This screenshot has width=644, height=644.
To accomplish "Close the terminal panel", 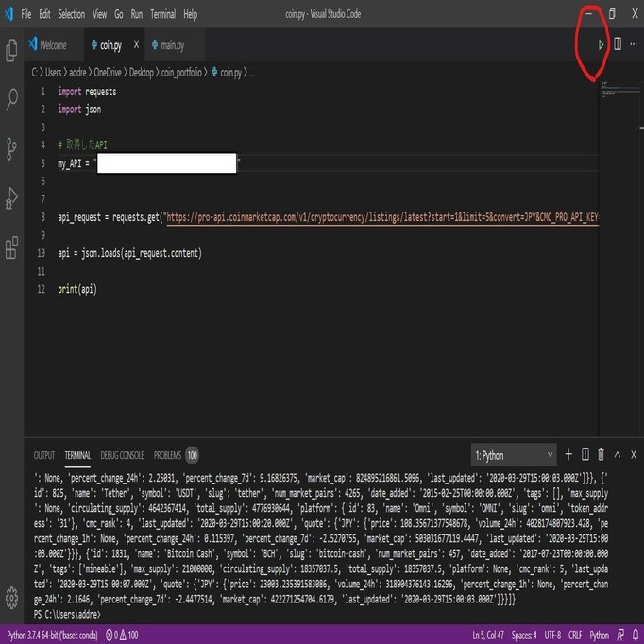I will [x=634, y=454].
